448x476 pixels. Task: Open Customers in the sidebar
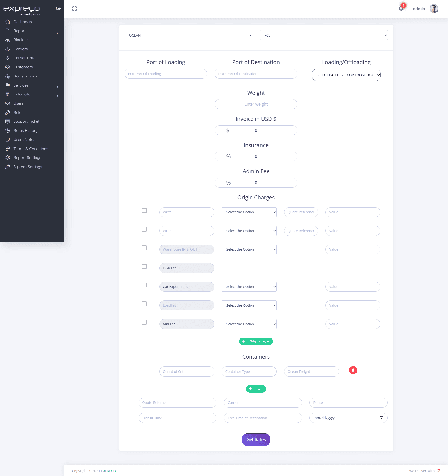coord(23,67)
